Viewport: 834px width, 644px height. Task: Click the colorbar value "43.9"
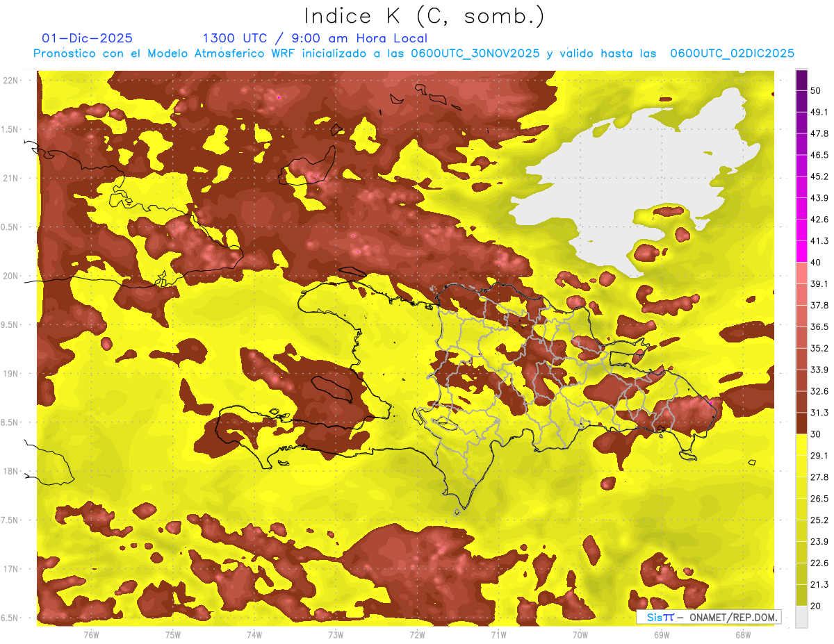tap(819, 198)
